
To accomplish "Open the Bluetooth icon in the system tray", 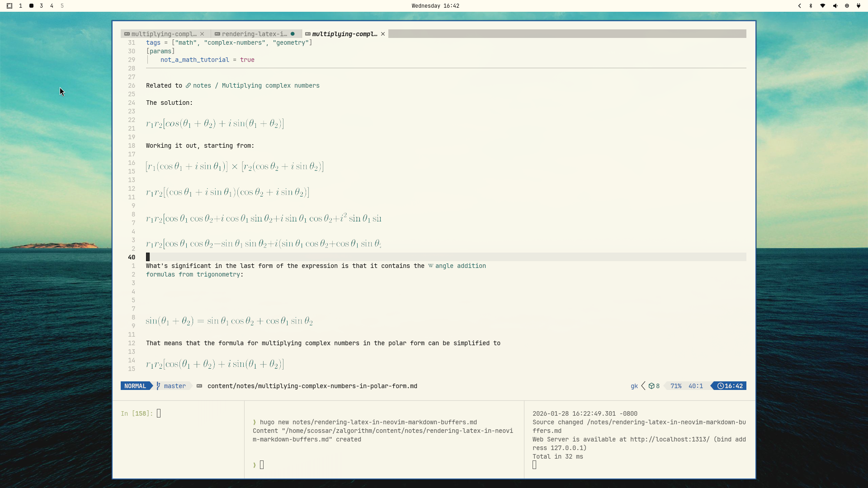I will pos(811,6).
